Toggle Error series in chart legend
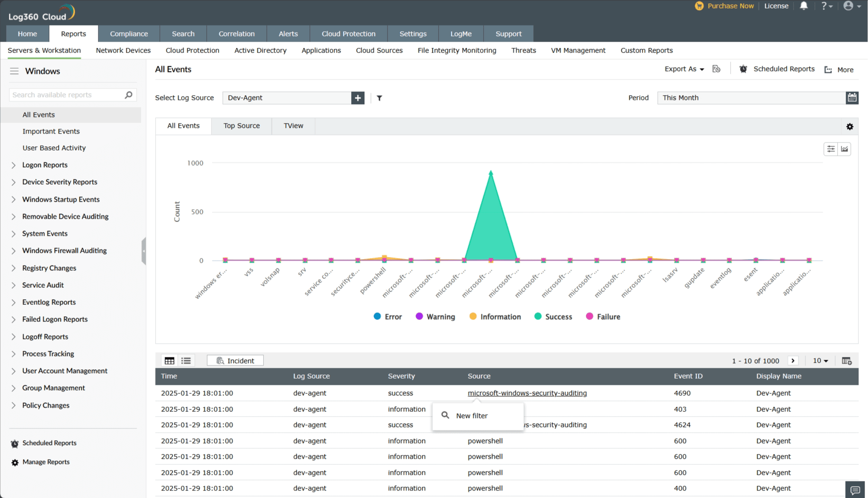The image size is (868, 498). pos(388,317)
